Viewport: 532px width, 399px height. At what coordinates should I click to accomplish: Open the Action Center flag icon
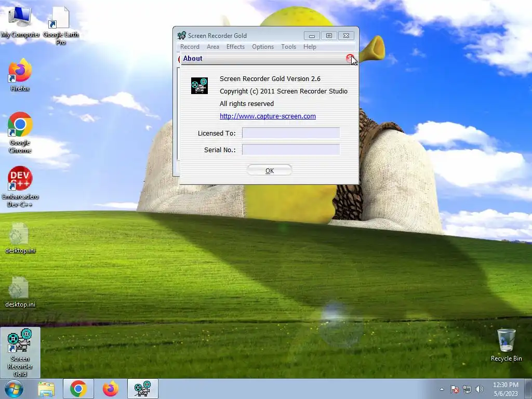(x=455, y=389)
